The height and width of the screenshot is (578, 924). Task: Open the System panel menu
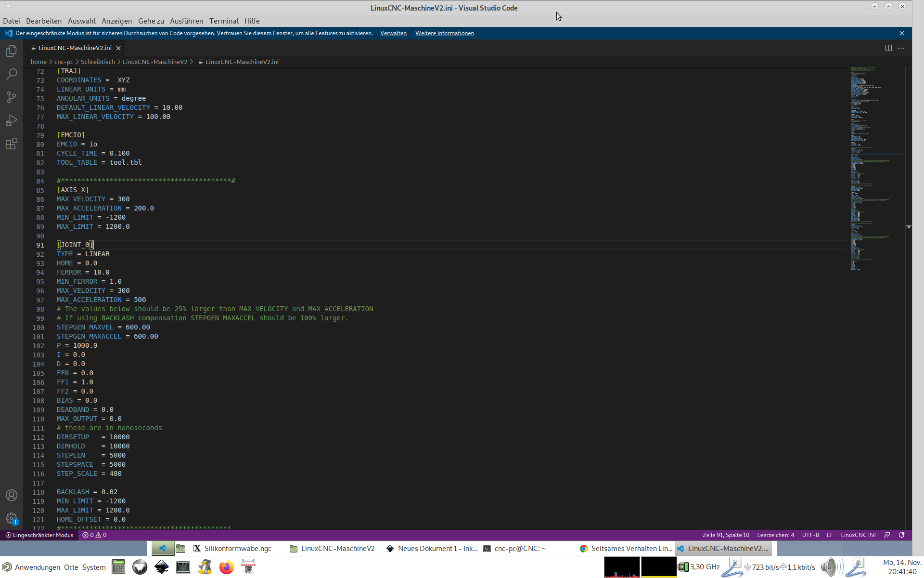coord(94,567)
